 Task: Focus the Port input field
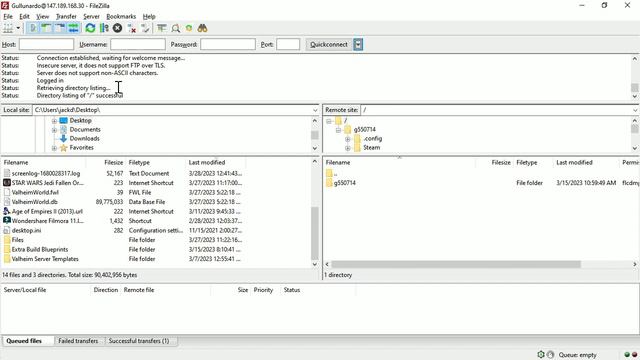tap(288, 44)
